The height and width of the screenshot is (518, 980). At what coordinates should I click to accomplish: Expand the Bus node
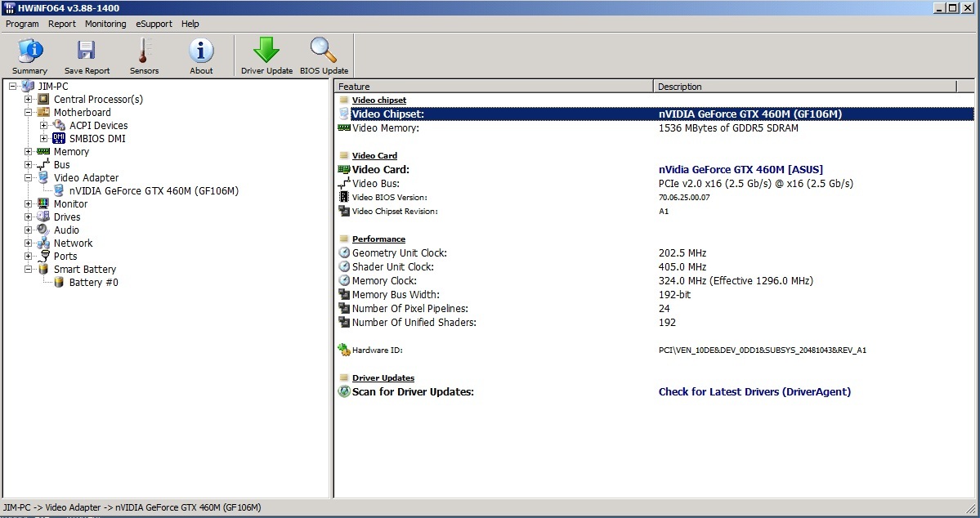click(x=28, y=165)
